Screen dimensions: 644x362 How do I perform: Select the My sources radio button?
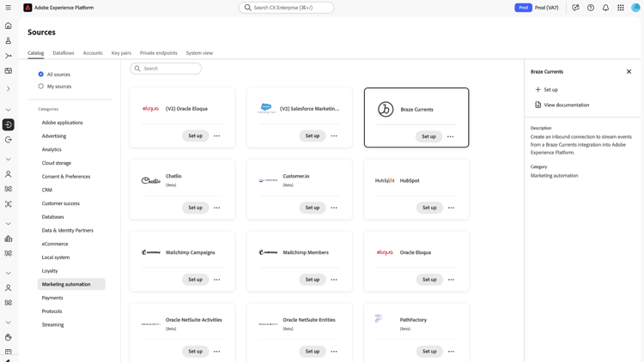click(40, 86)
